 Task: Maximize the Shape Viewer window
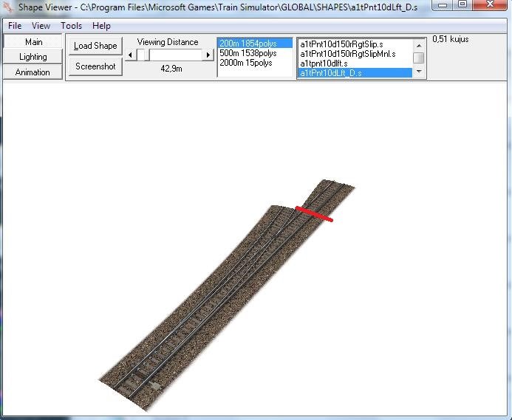[462, 5]
